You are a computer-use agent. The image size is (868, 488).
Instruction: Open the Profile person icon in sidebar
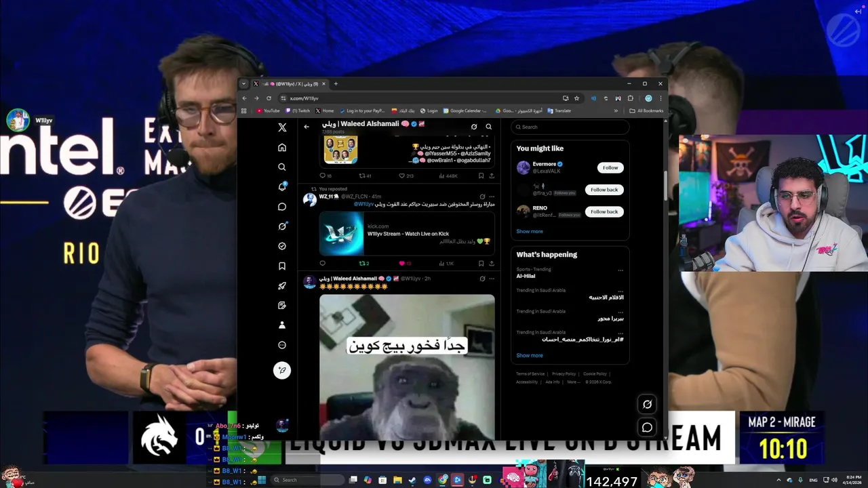click(x=282, y=325)
